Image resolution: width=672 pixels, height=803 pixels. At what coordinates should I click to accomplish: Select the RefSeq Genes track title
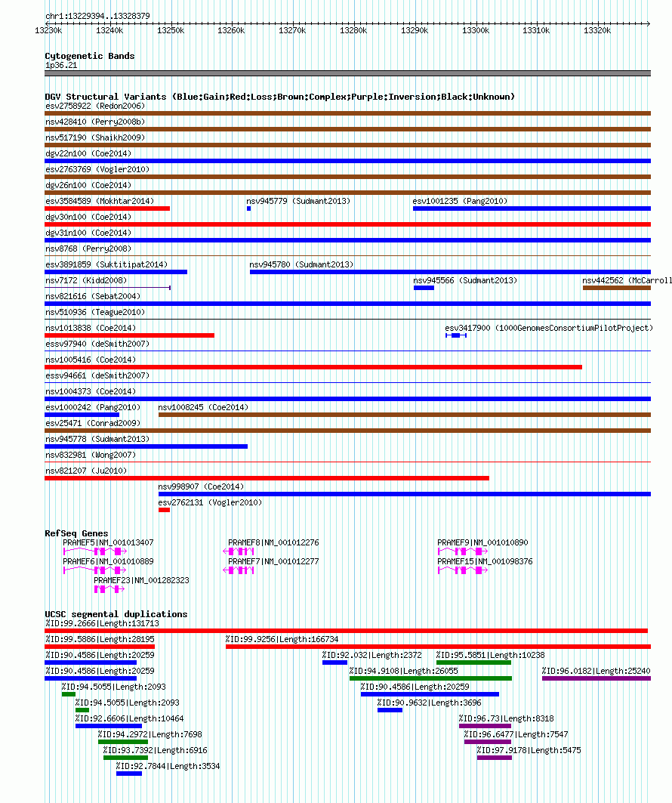77,533
